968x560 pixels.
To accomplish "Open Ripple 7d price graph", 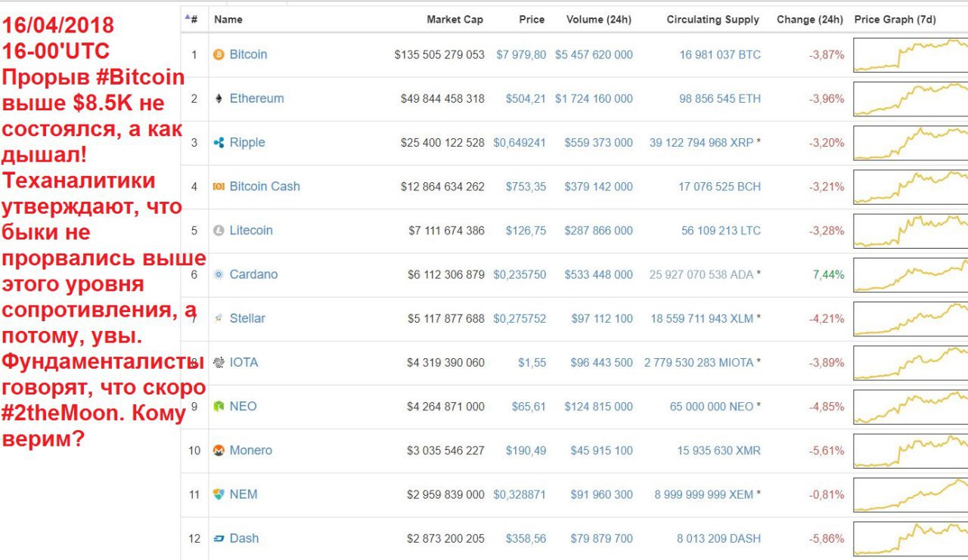I will click(x=911, y=142).
